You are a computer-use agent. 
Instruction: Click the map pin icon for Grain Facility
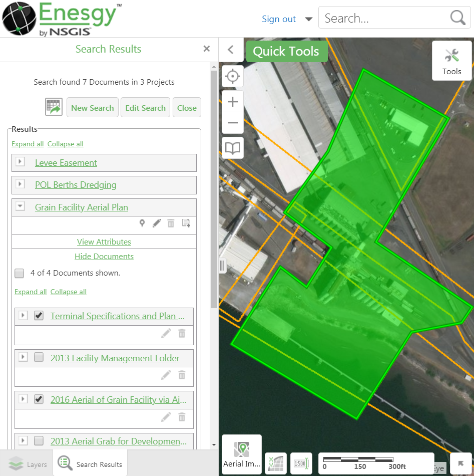pos(142,223)
